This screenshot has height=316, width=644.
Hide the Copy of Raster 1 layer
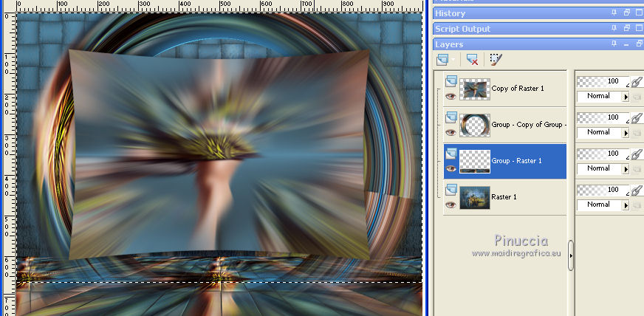tap(451, 97)
